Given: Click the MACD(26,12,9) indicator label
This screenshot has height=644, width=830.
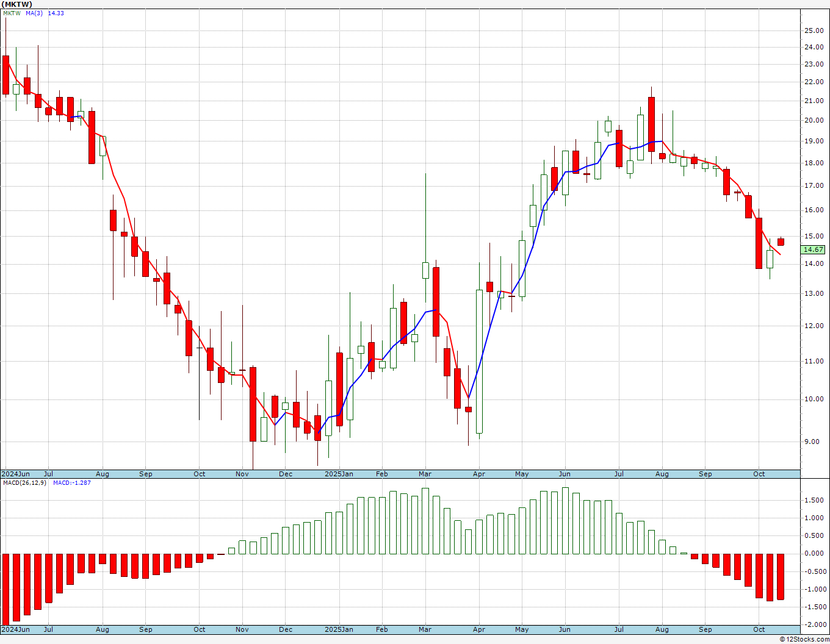Looking at the screenshot, I should 24,482.
